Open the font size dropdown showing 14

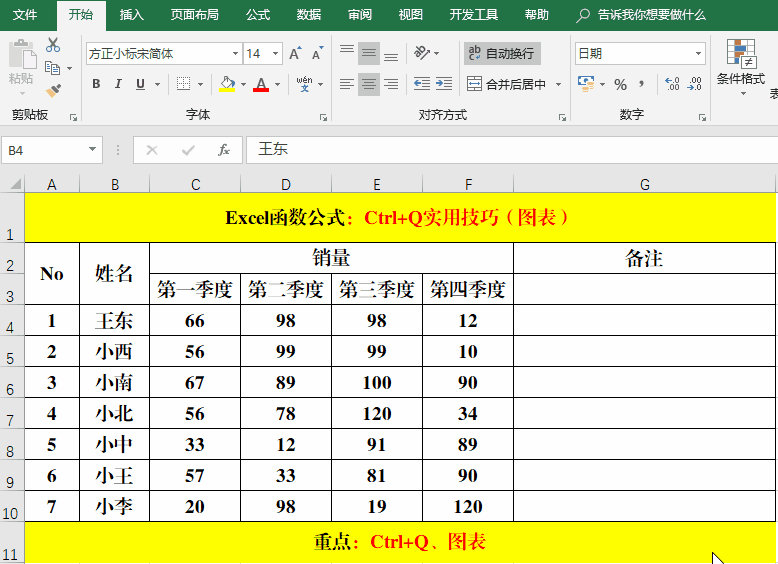coord(275,54)
